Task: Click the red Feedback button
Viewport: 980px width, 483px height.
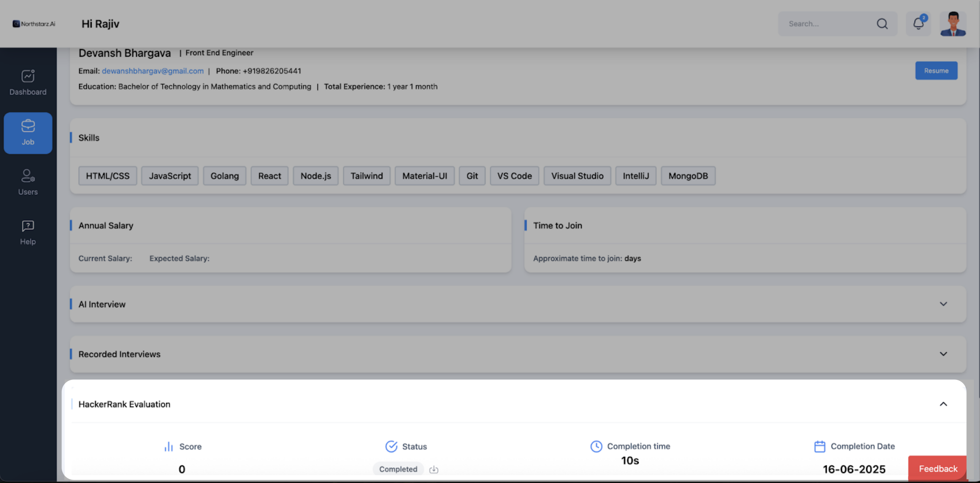Action: point(938,469)
